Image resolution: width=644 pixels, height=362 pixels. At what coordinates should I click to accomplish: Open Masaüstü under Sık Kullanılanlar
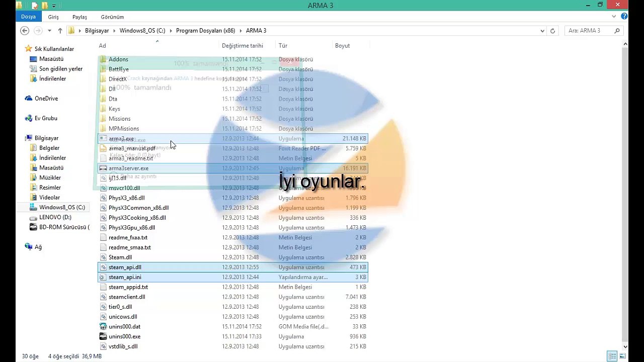[51, 59]
